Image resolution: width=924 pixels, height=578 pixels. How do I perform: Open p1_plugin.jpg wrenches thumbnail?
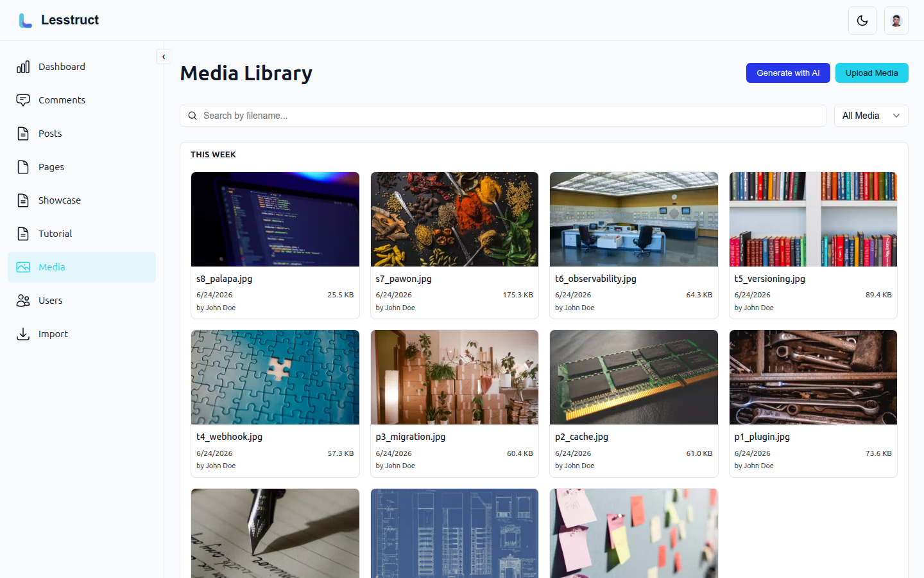coord(813,378)
